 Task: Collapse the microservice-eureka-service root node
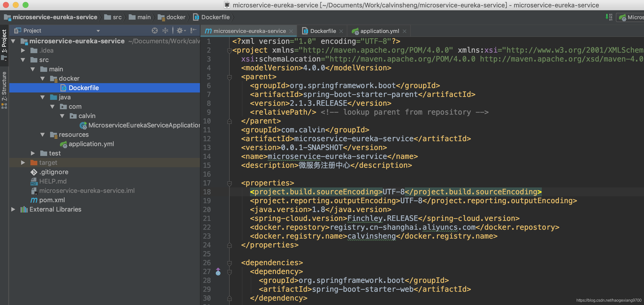click(x=13, y=41)
